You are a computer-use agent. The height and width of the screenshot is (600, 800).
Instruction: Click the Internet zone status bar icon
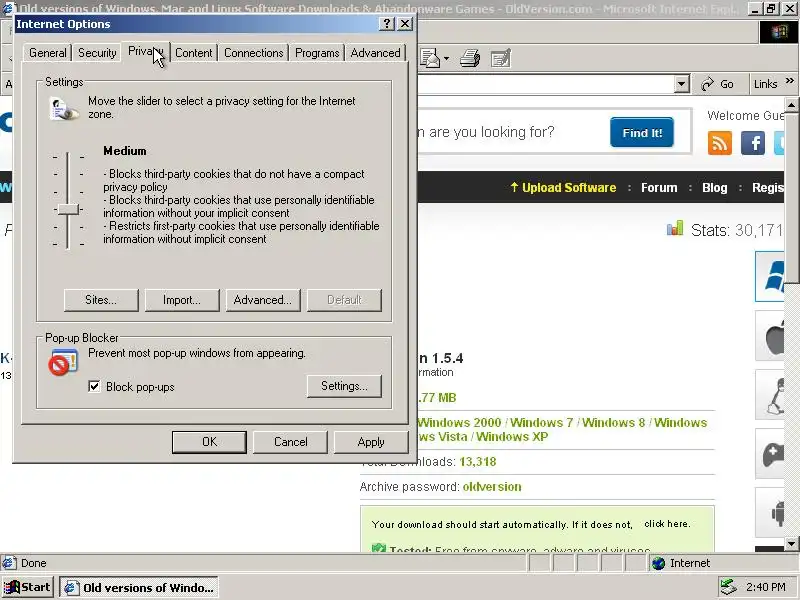(x=659, y=563)
